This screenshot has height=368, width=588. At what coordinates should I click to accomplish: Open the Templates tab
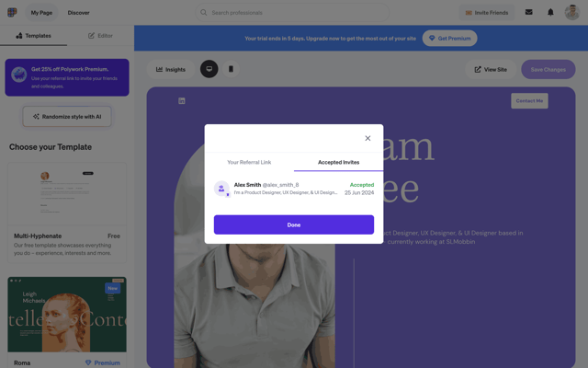click(x=33, y=36)
